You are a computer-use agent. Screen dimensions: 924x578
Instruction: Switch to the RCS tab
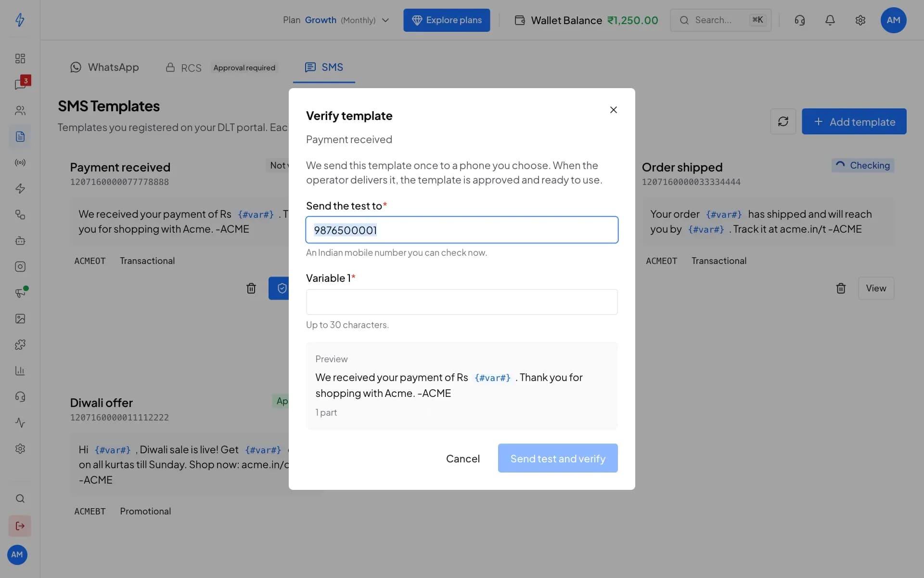183,67
